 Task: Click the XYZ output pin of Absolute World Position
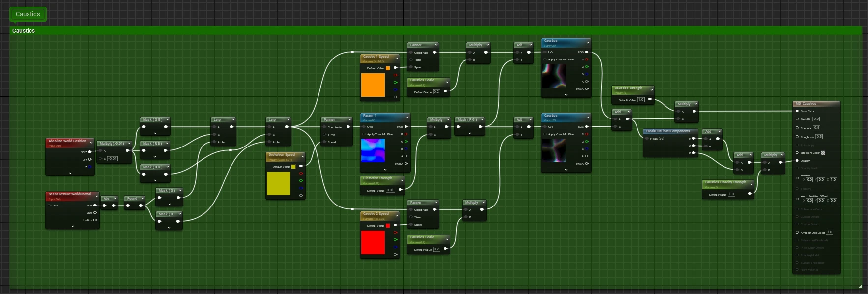tap(90, 152)
